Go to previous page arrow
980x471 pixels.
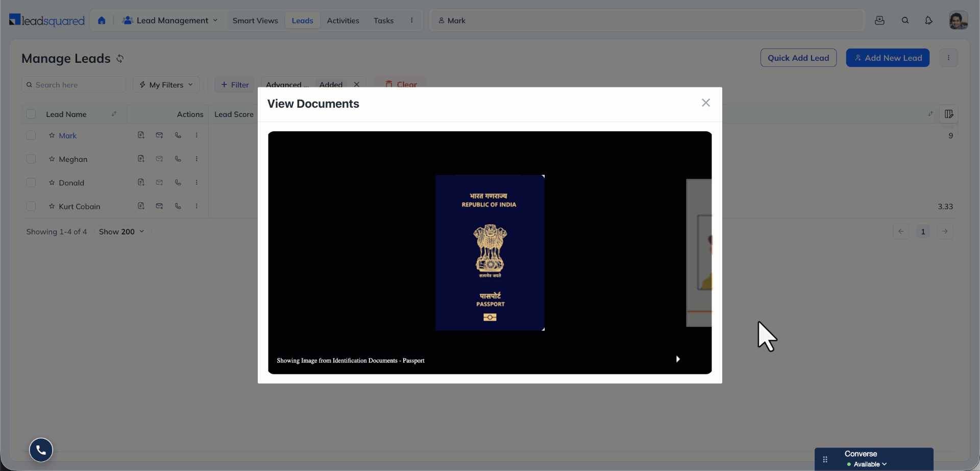pos(901,231)
